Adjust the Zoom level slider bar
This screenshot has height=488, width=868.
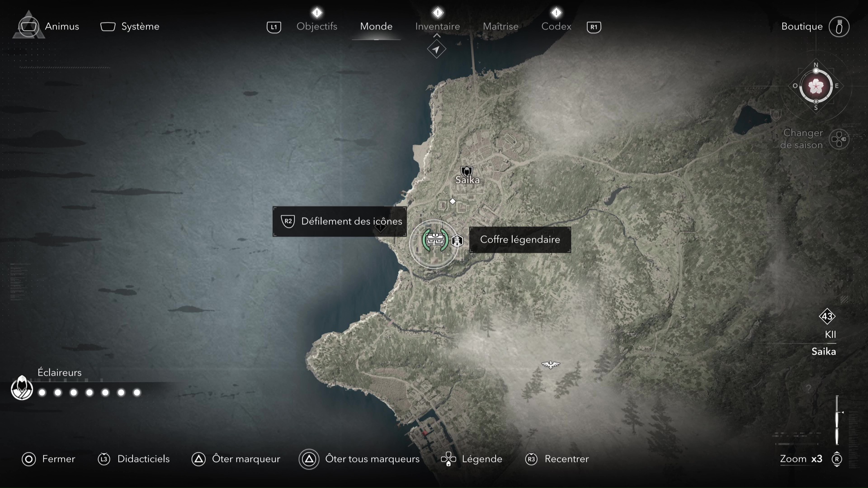pyautogui.click(x=837, y=420)
